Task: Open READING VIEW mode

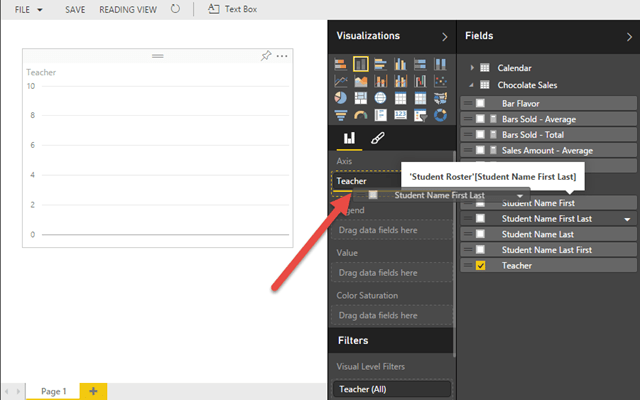Action: tap(127, 9)
